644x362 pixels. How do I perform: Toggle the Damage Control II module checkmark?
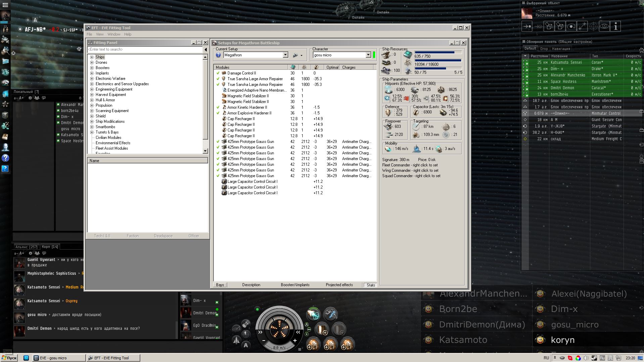tap(218, 73)
